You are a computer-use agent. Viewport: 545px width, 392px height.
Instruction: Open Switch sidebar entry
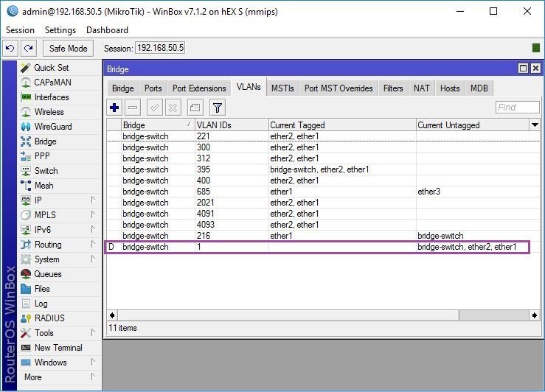point(46,171)
